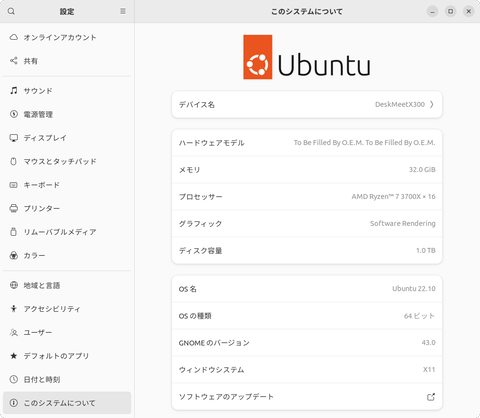Open the 電源管理 settings panel
Image resolution: width=480 pixels, height=418 pixels.
67,114
